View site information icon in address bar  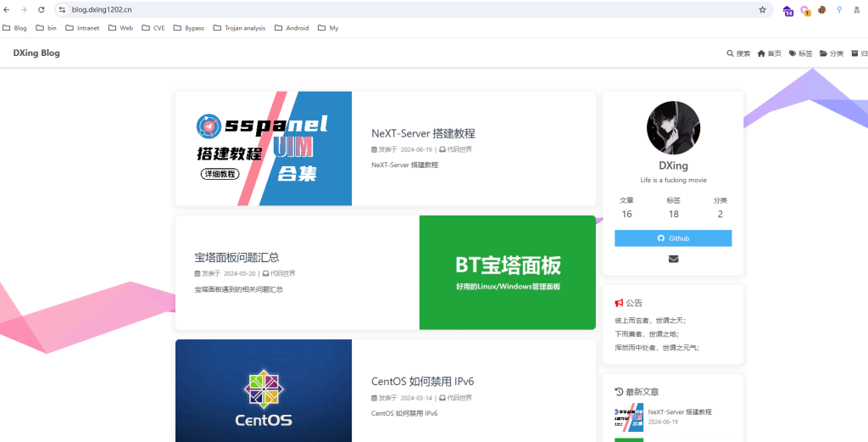[x=62, y=9]
